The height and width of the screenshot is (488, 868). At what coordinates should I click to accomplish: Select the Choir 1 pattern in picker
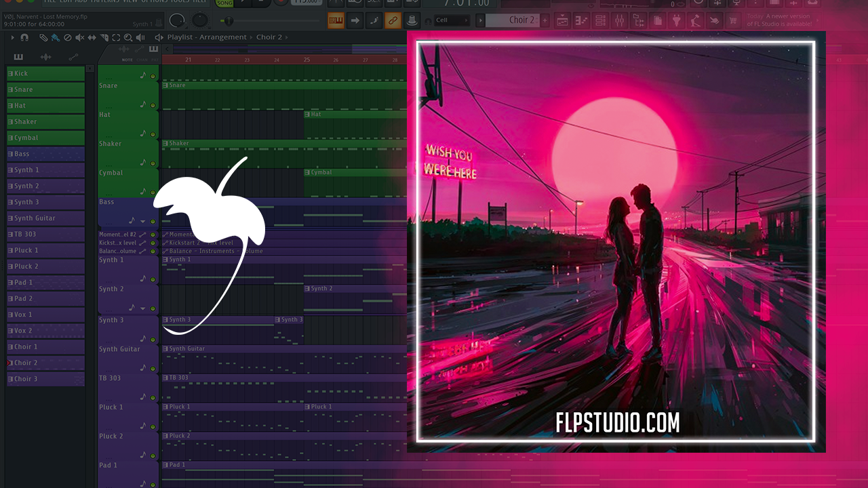(45, 347)
